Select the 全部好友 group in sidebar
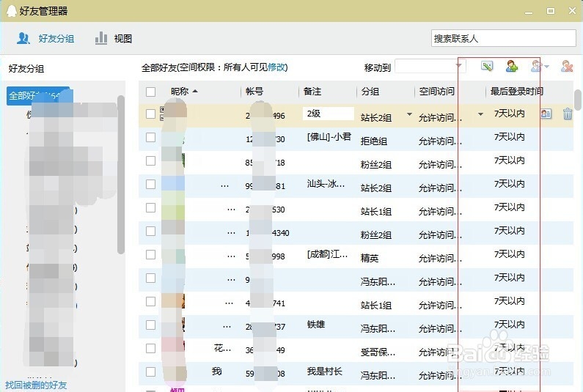 click(x=39, y=96)
